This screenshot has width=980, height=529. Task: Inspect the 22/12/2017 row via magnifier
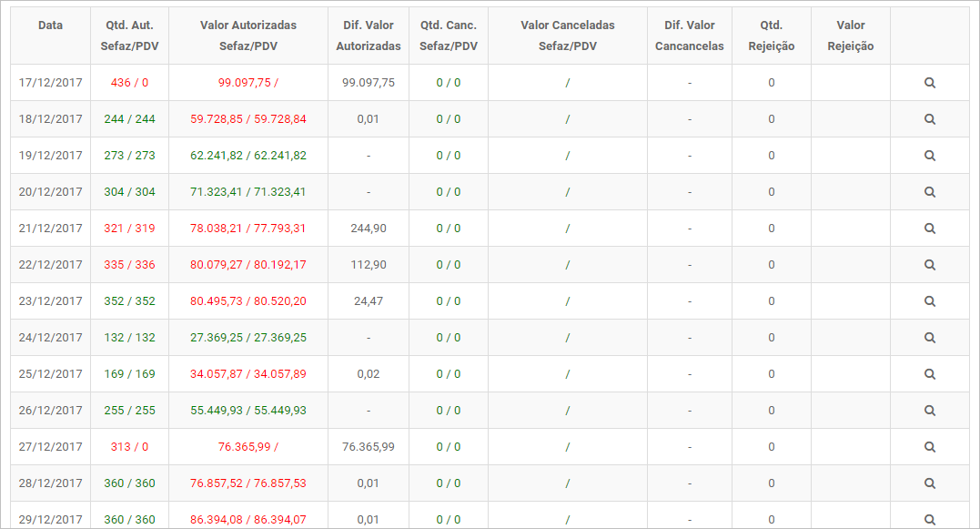point(929,264)
